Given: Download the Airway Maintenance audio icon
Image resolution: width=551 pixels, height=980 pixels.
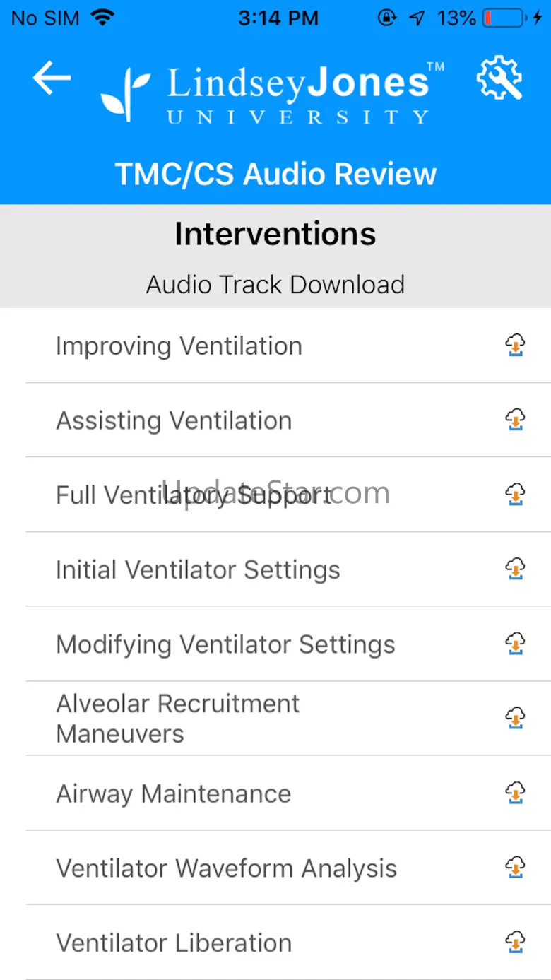Looking at the screenshot, I should [x=516, y=793].
